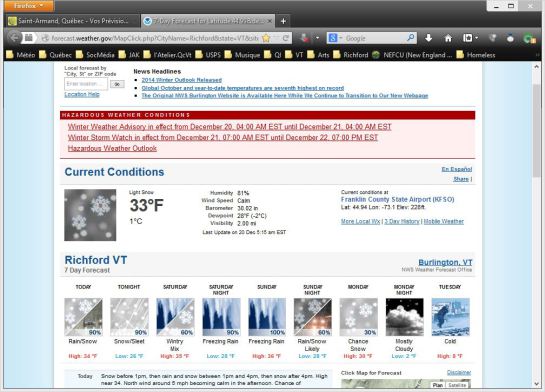Open the Location Help link
The height and width of the screenshot is (392, 545).
click(82, 94)
